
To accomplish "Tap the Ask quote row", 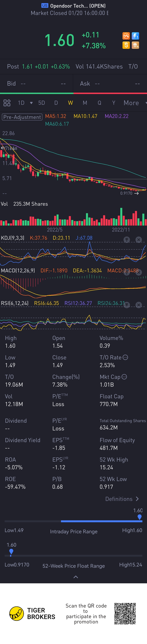I will pos(110,84).
